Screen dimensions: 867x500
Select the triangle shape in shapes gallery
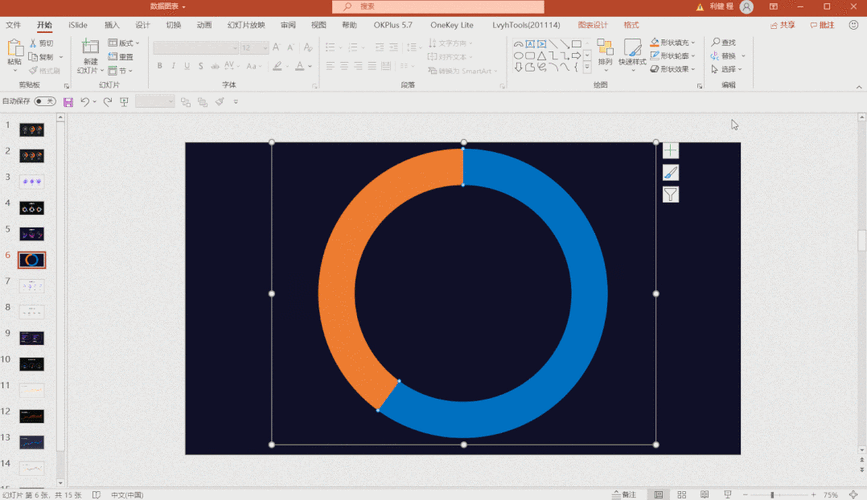[x=541, y=56]
